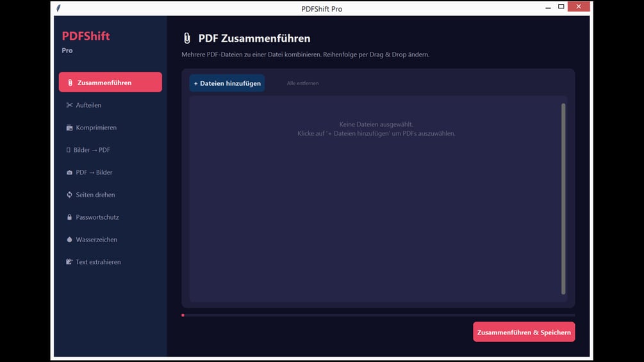The width and height of the screenshot is (644, 362).
Task: Minimize the PDFShift Pro window
Action: [x=548, y=7]
